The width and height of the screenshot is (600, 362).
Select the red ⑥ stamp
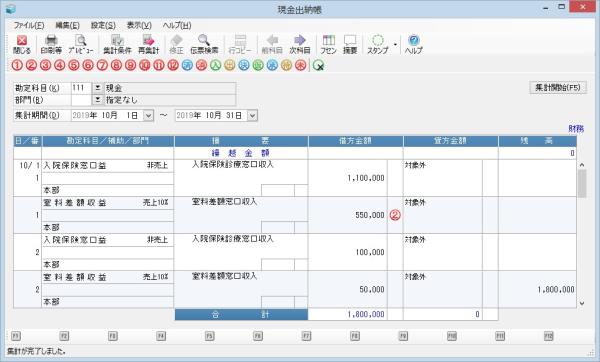pyautogui.click(x=88, y=65)
